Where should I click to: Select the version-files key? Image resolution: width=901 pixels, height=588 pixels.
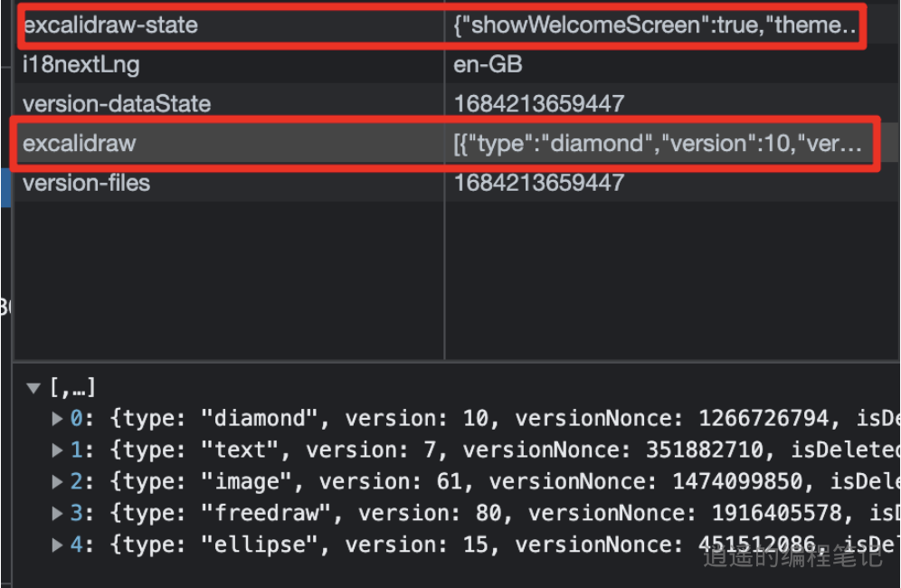click(86, 184)
